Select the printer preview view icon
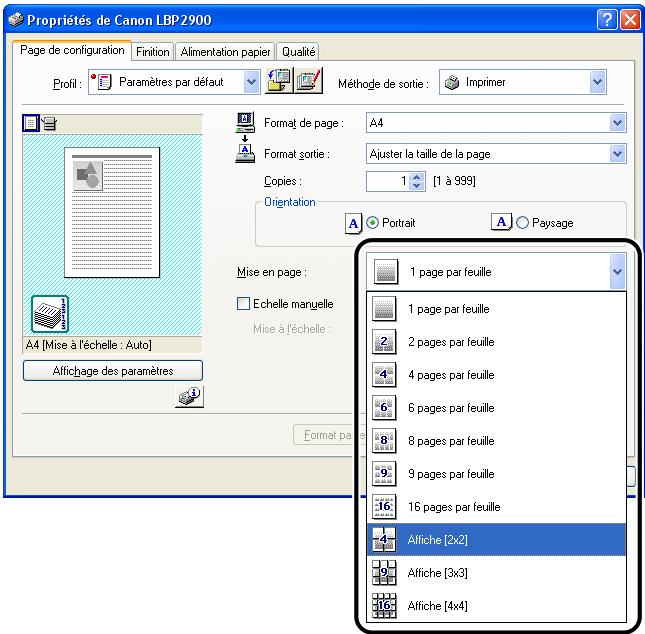This screenshot has width=645, height=634. click(x=49, y=123)
